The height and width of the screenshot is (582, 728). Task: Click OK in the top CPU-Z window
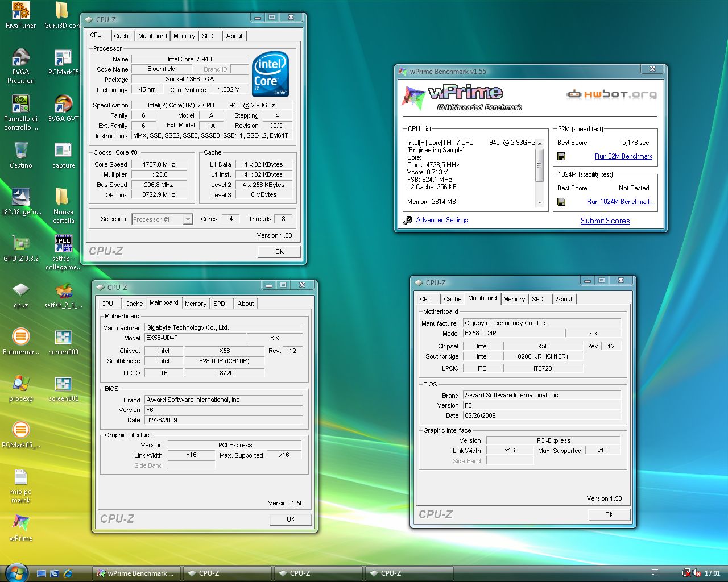(x=279, y=251)
